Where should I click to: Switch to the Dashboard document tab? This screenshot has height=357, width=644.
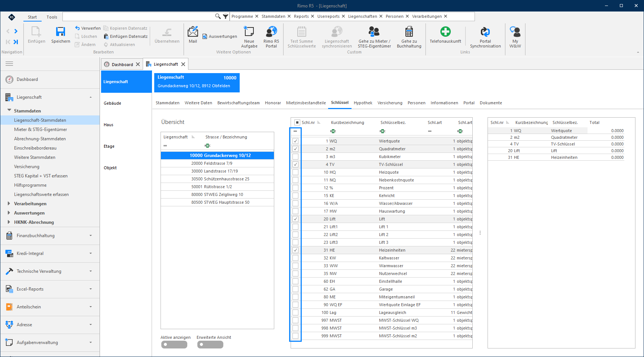(122, 64)
